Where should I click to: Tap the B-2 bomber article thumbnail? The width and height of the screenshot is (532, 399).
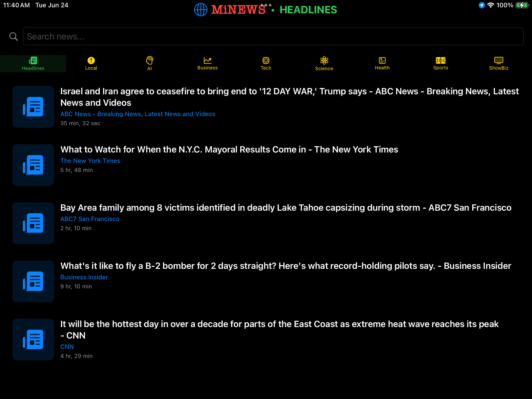pos(33,281)
